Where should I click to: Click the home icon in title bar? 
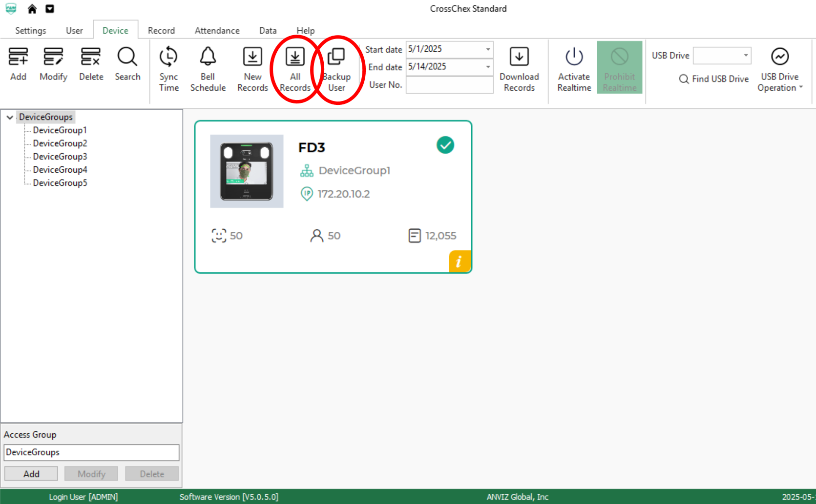tap(32, 9)
